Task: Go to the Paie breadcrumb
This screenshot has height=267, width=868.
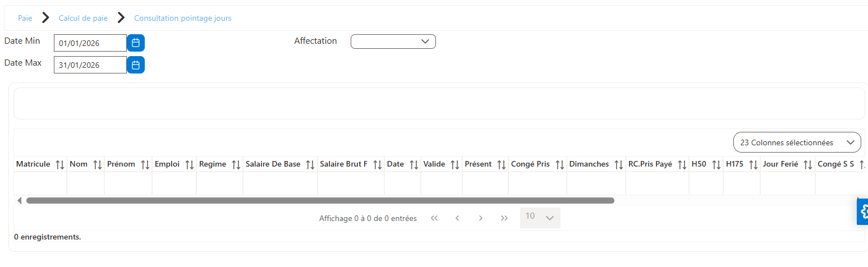Action: (25, 18)
